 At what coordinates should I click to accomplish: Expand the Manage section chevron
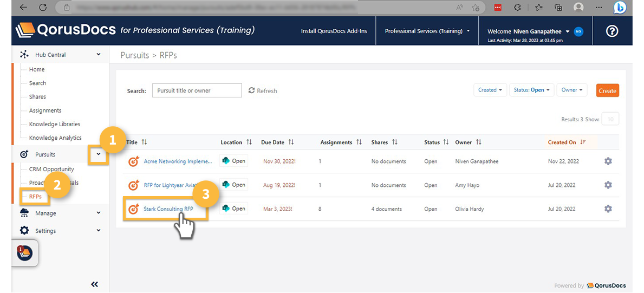98,213
